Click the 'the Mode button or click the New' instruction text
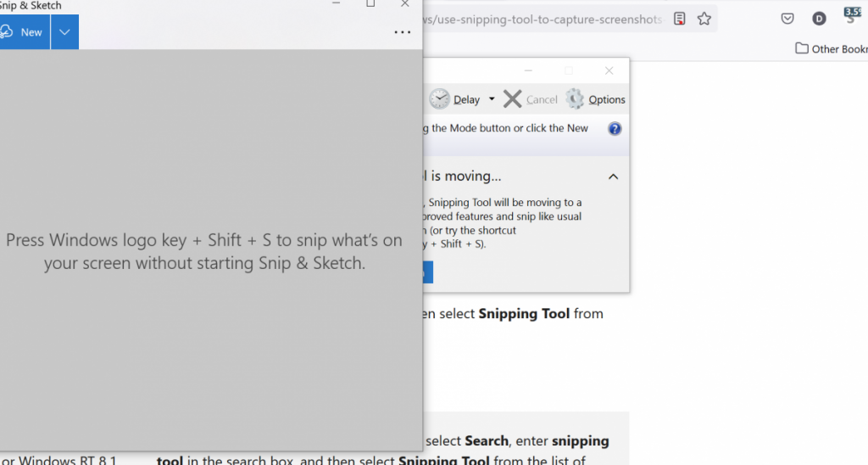The image size is (868, 465). coord(509,128)
